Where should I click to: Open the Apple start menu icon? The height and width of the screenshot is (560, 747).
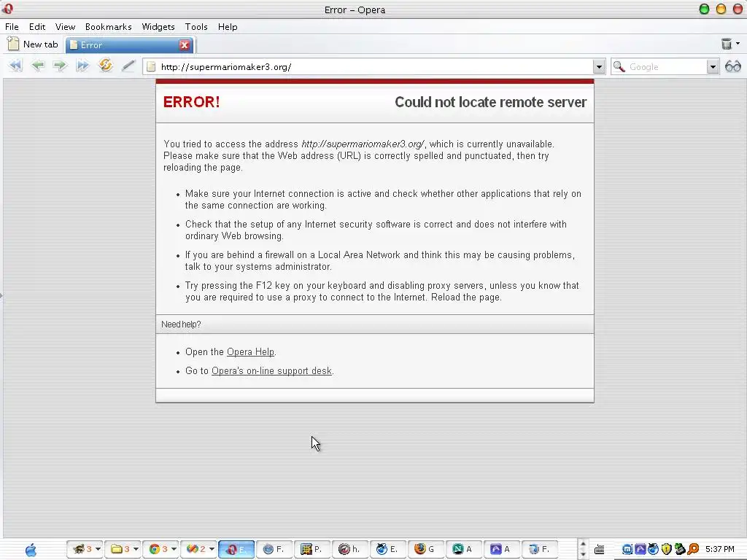click(31, 550)
